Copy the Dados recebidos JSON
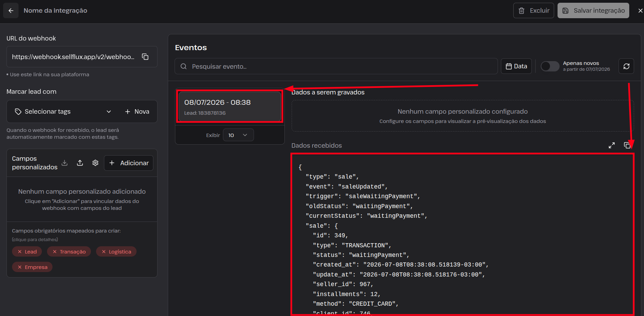Screen dimensions: 644x316 click(627, 145)
